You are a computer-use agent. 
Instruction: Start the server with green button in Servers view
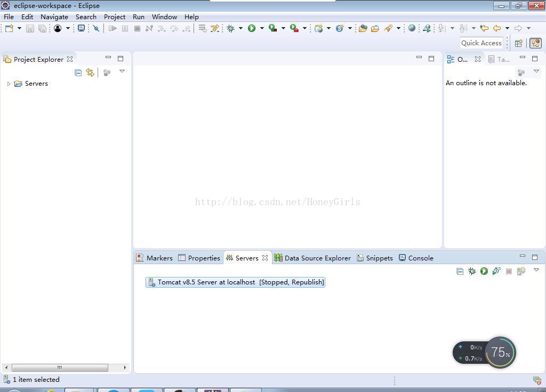[484, 271]
